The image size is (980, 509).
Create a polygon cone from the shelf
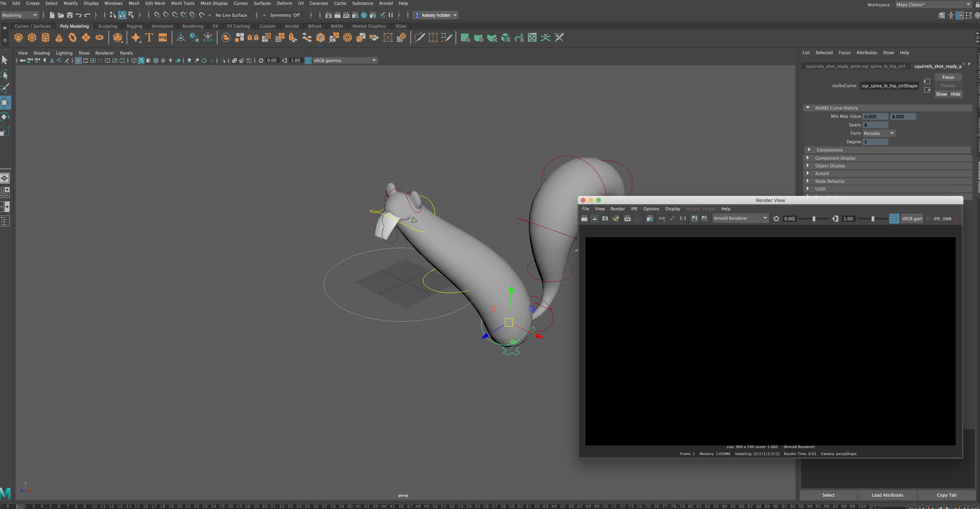(59, 38)
